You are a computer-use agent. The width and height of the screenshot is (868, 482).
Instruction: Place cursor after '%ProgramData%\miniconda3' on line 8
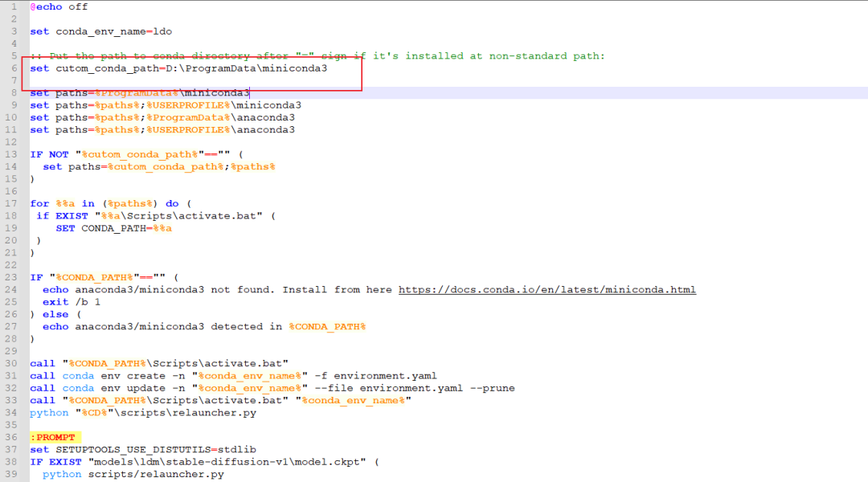click(x=250, y=93)
